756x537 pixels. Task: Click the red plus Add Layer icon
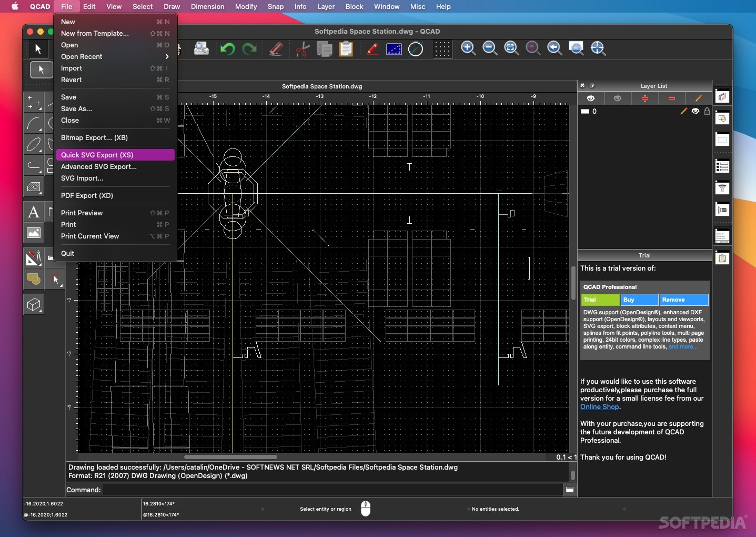tap(645, 98)
